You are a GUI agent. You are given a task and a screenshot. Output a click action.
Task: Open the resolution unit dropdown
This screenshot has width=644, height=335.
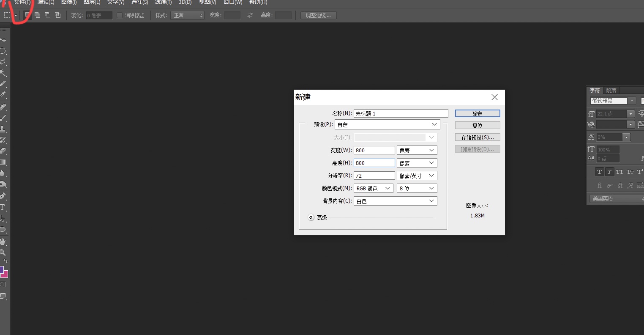point(417,176)
